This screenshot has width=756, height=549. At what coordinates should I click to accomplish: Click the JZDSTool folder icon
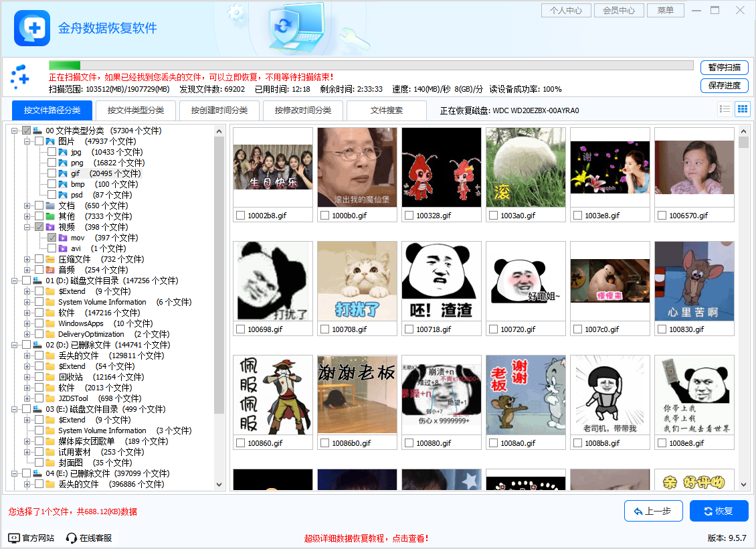click(50, 398)
